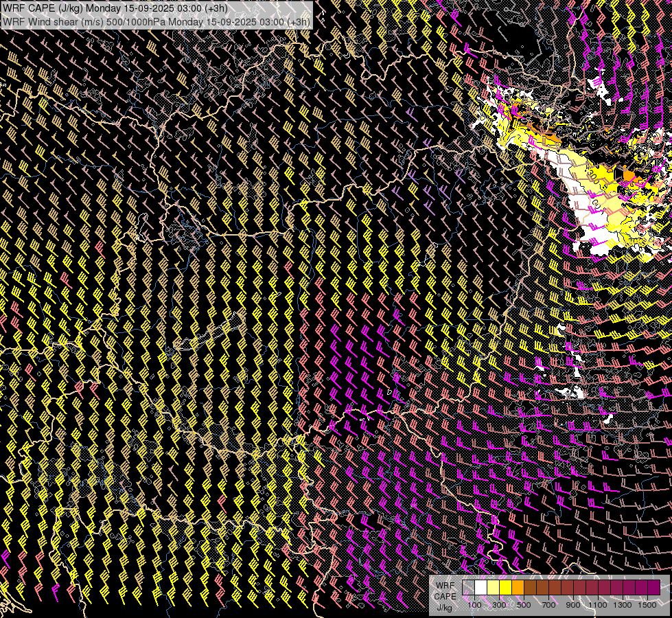The height and width of the screenshot is (618, 672).
Task: Click the '100' legend value
Action: click(x=474, y=605)
